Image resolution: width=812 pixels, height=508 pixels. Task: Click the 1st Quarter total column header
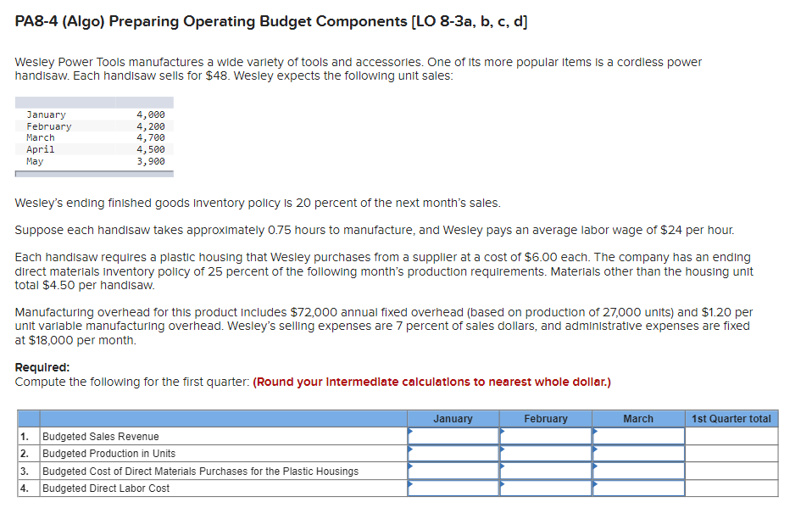coord(731,418)
